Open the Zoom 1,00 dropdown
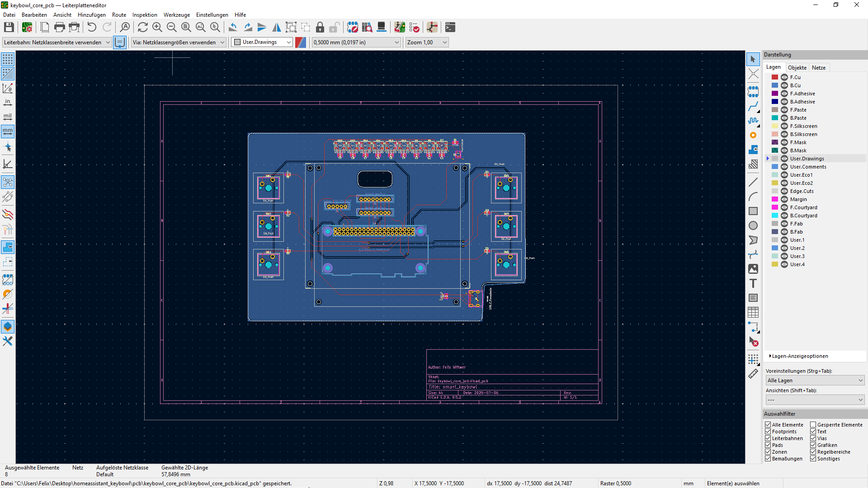The image size is (868, 488). click(426, 42)
